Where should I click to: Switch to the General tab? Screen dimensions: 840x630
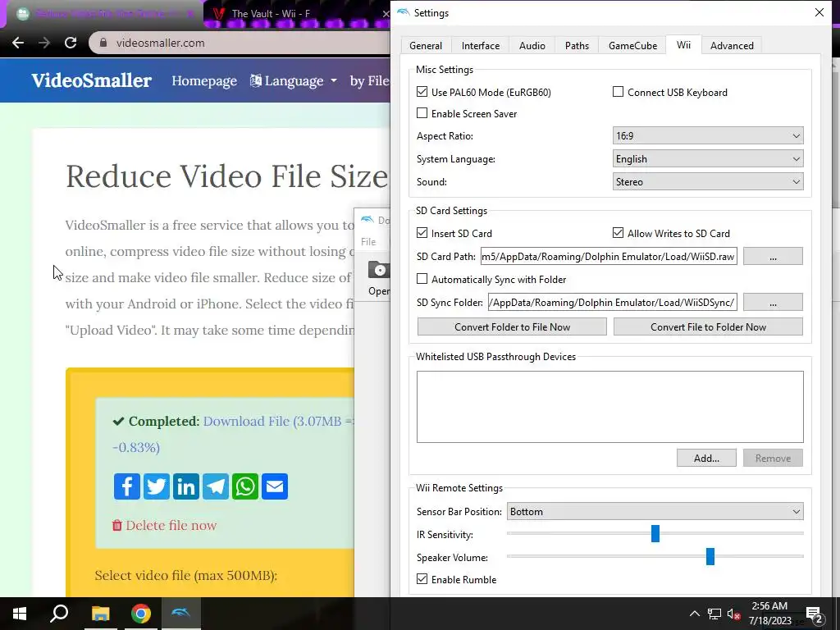(426, 46)
